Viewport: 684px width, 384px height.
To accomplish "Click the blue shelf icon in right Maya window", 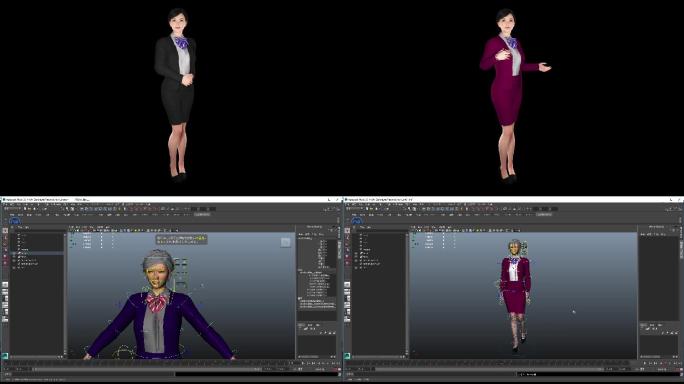I will coord(357,221).
